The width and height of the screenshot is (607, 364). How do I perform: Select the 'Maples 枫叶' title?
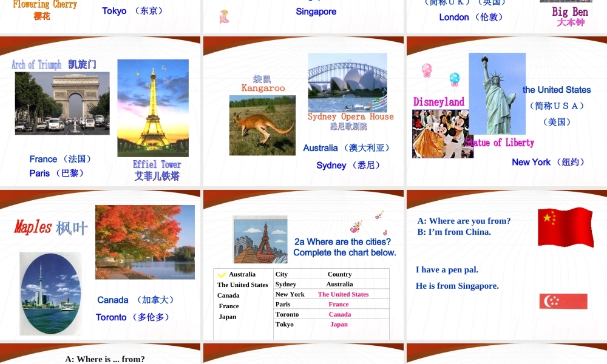[51, 227]
